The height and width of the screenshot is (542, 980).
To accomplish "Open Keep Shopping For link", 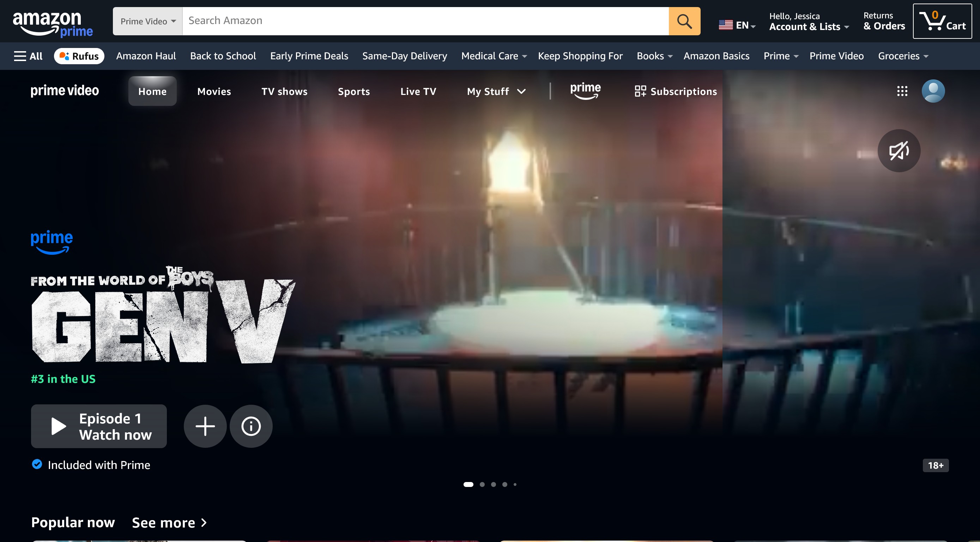I will pos(580,56).
